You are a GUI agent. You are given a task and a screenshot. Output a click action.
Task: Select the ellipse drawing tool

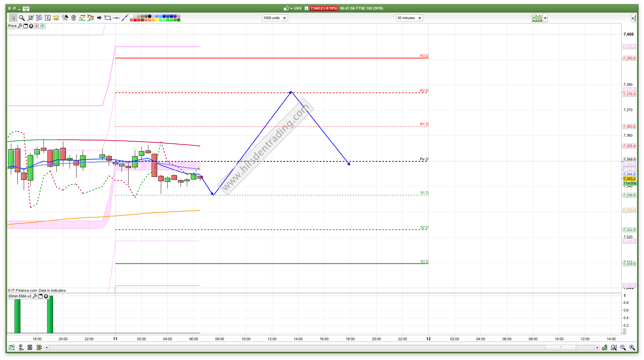point(107,18)
